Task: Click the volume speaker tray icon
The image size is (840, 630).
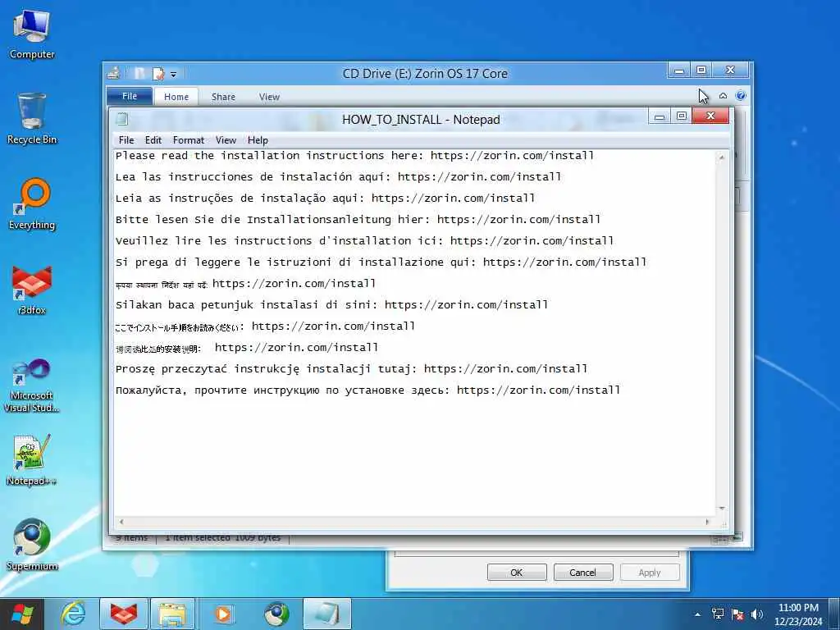Action: coord(757,614)
